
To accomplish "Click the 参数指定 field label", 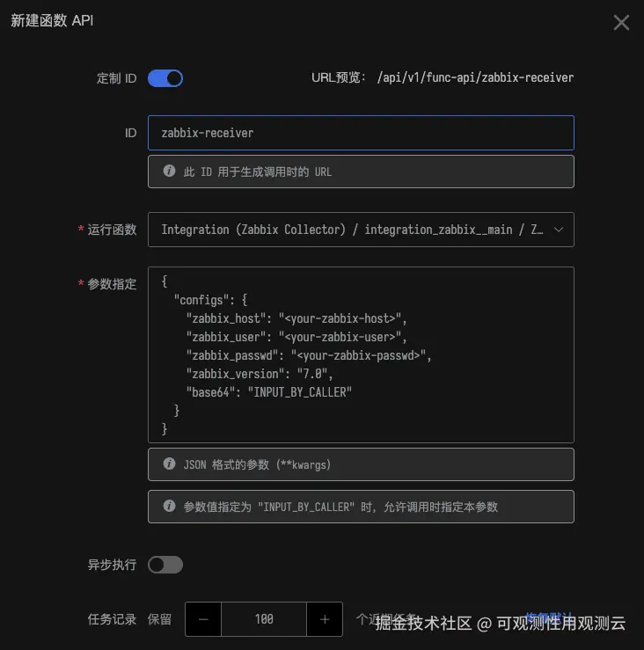I will coord(112,284).
